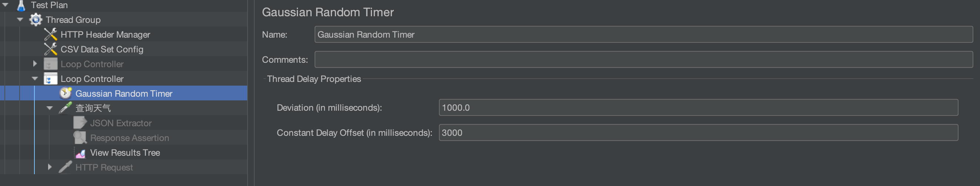
Task: Select the HTTP Request tree item
Action: tap(104, 168)
